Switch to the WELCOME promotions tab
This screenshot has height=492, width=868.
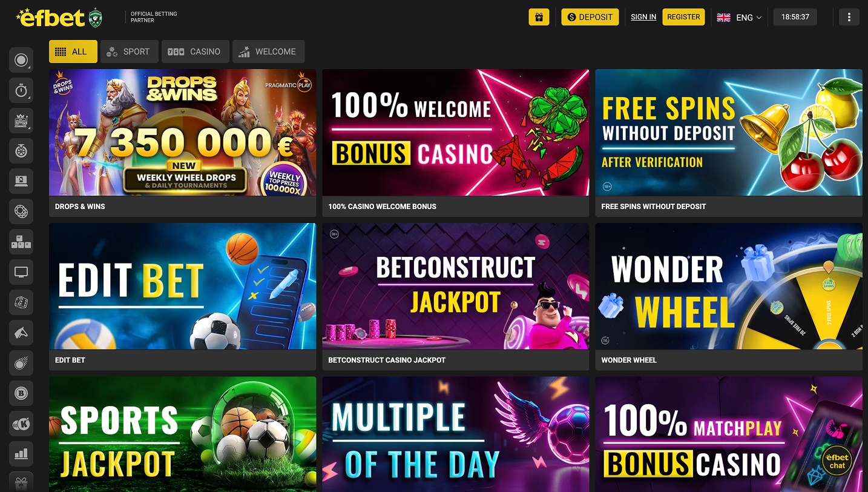[x=269, y=52]
